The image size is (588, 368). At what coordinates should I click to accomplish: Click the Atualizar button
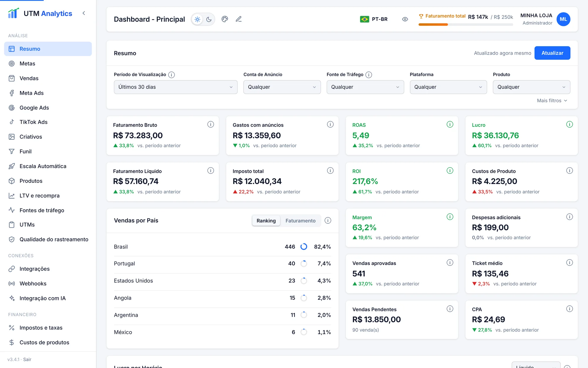coord(552,53)
